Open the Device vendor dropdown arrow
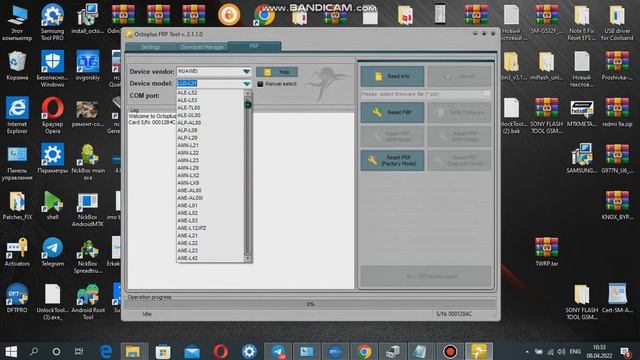640x360 pixels. coord(246,71)
